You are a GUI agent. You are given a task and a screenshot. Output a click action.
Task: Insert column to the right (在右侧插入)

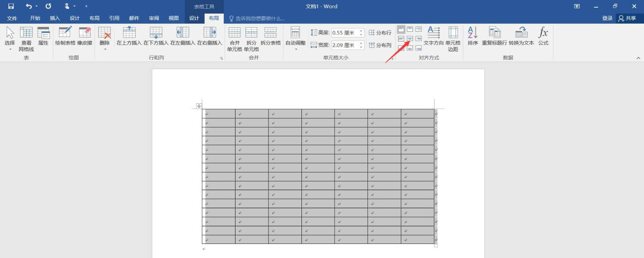click(x=209, y=36)
